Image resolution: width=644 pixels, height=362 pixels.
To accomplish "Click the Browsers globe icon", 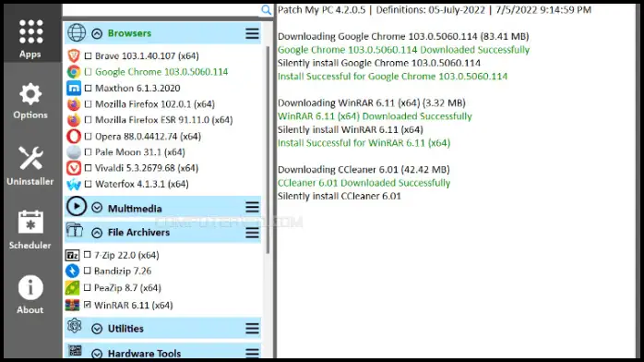I will [x=77, y=33].
